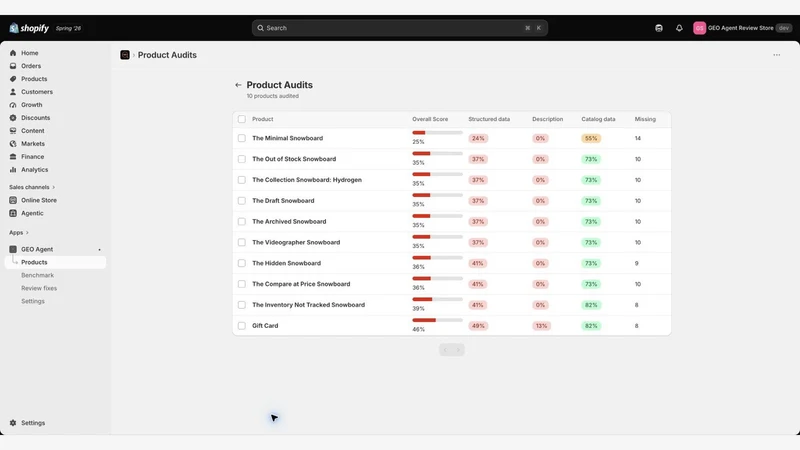800x450 pixels.
Task: Click the Online Store icon
Action: (13, 200)
